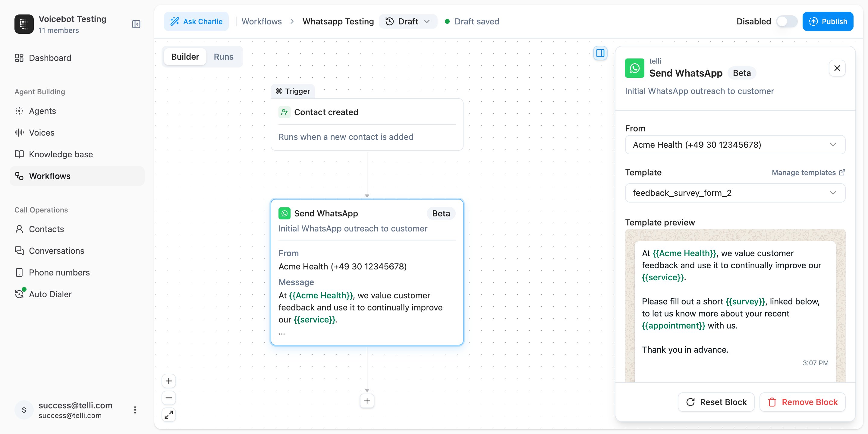Click 'Runs when a new contact is added'
Screen dimensions: 868x434
tap(346, 137)
